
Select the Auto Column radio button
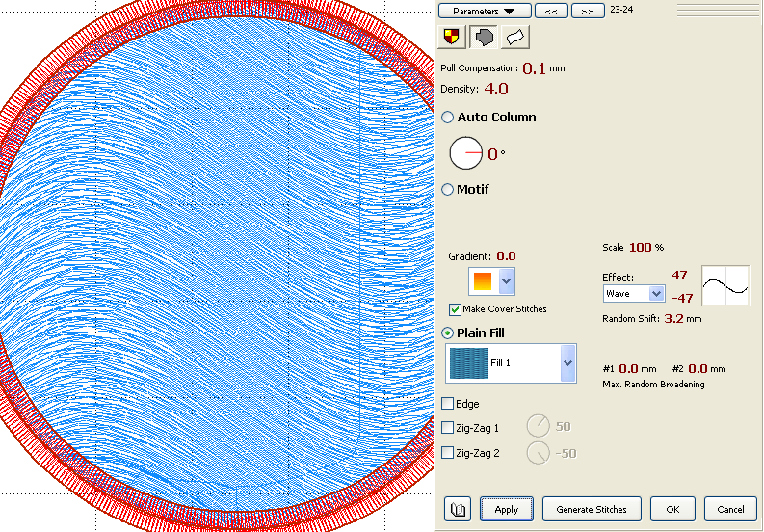(x=447, y=117)
